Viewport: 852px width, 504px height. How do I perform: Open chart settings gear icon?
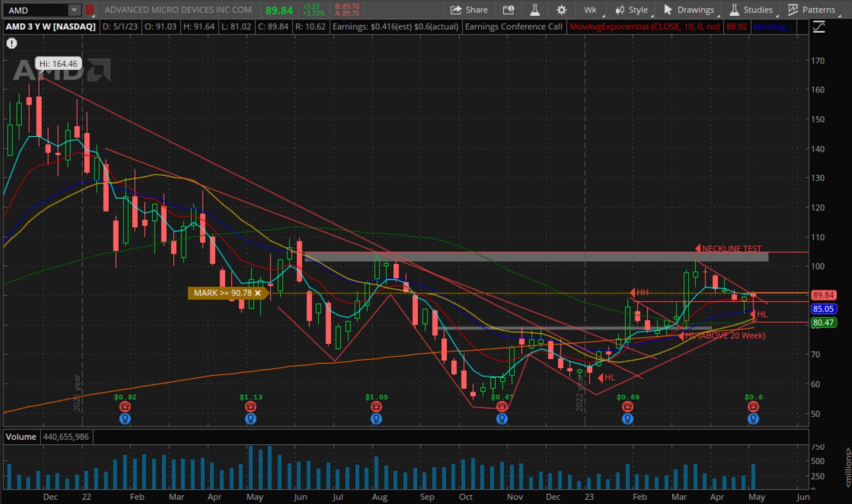561,9
